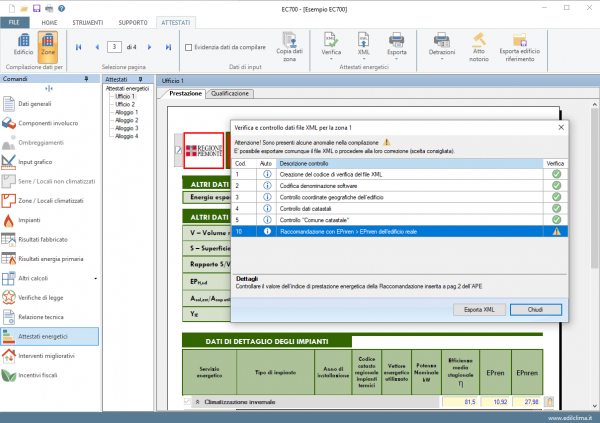Image resolution: width=600 pixels, height=423 pixels.
Task: Open Componenti involucro command
Action: 50,123
